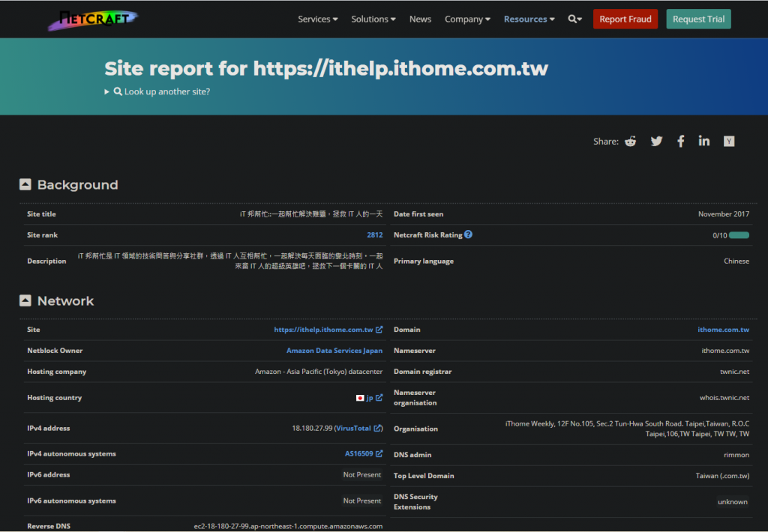768x532 pixels.
Task: Click Netcraft Risk Rating help icon
Action: (x=468, y=235)
